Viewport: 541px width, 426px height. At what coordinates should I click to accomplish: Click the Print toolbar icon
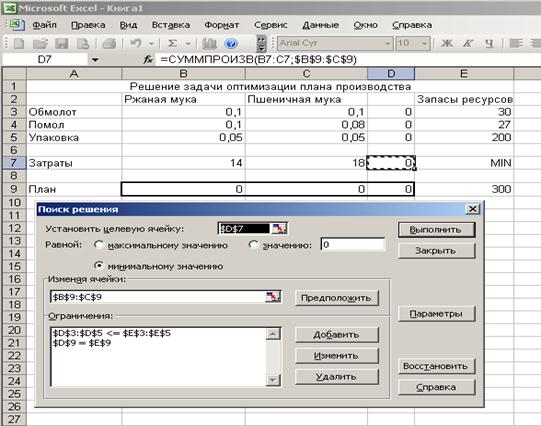pyautogui.click(x=109, y=43)
